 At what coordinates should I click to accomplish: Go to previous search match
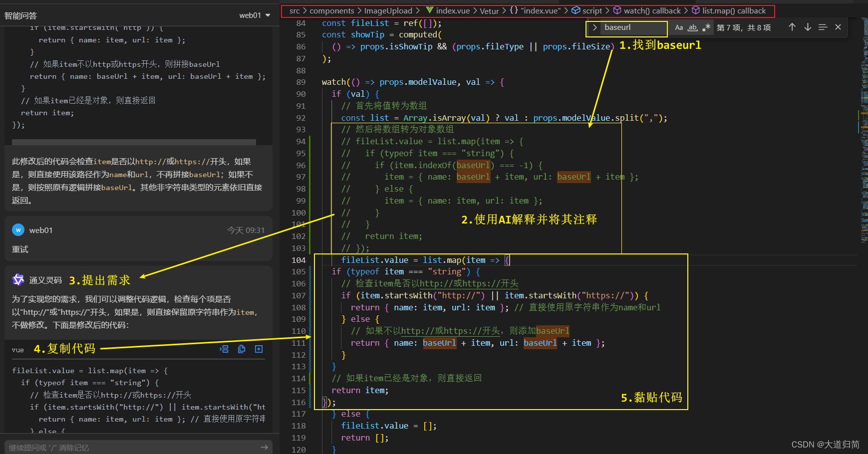[x=792, y=27]
